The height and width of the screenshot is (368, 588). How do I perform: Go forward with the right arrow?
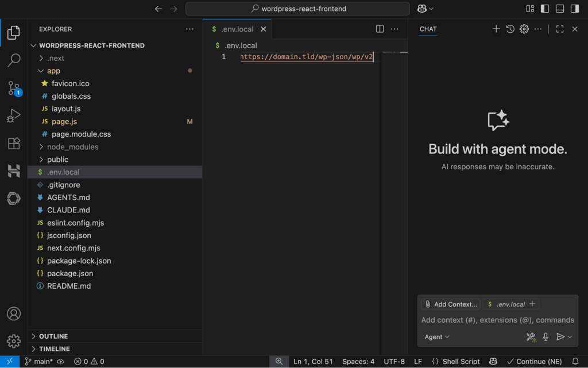tap(173, 9)
